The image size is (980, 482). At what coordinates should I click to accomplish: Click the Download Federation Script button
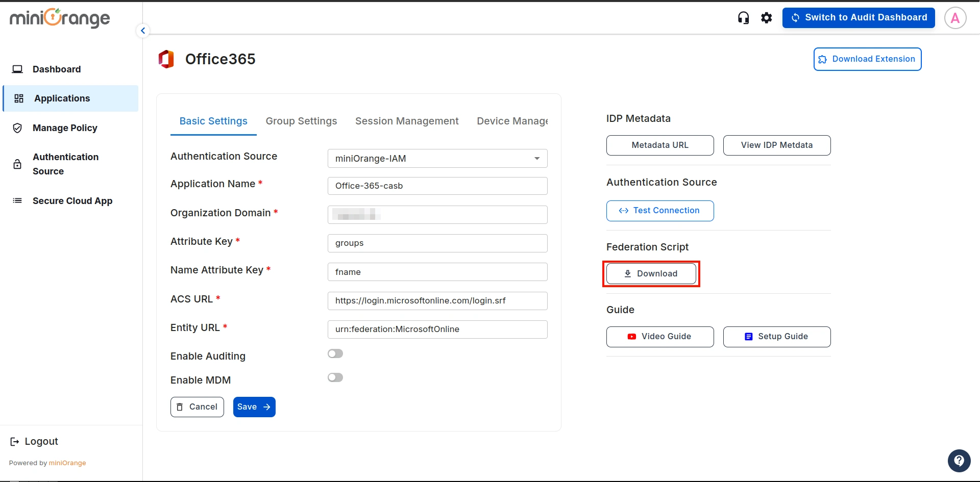tap(651, 273)
